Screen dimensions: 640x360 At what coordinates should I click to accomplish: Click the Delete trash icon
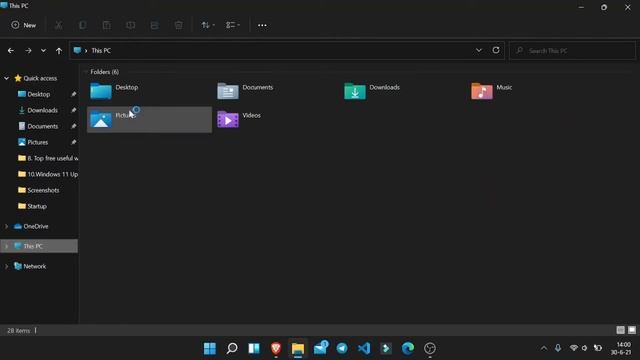point(178,25)
